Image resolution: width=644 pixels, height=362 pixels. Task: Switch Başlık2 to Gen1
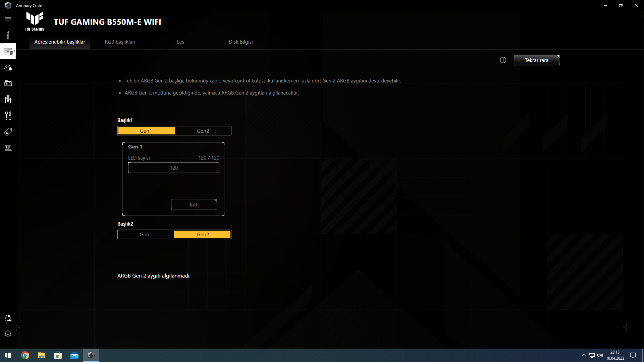[146, 234]
